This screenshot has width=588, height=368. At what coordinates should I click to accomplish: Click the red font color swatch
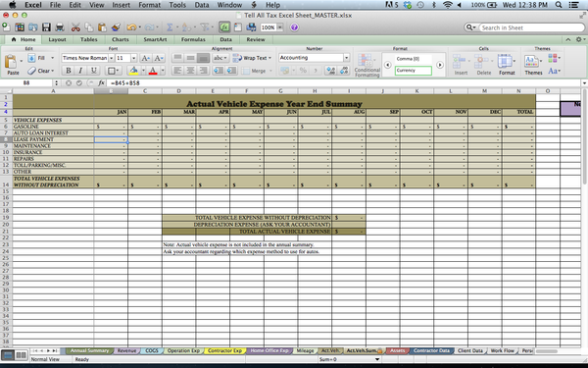coord(153,71)
